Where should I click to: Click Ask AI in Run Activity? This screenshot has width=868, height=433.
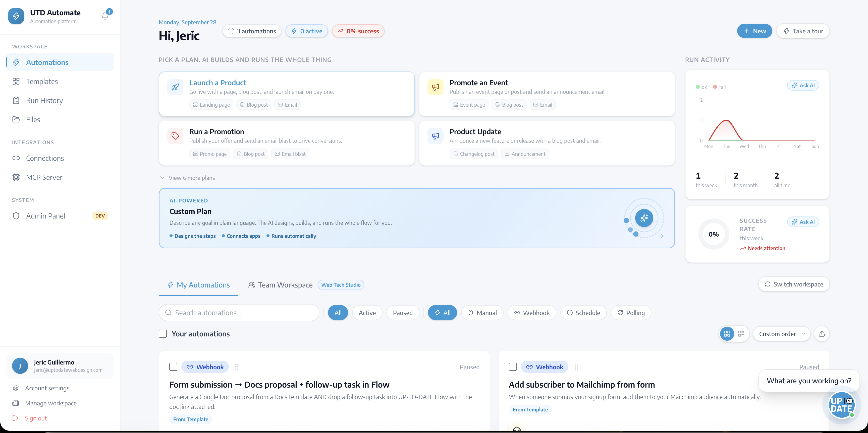(x=803, y=86)
